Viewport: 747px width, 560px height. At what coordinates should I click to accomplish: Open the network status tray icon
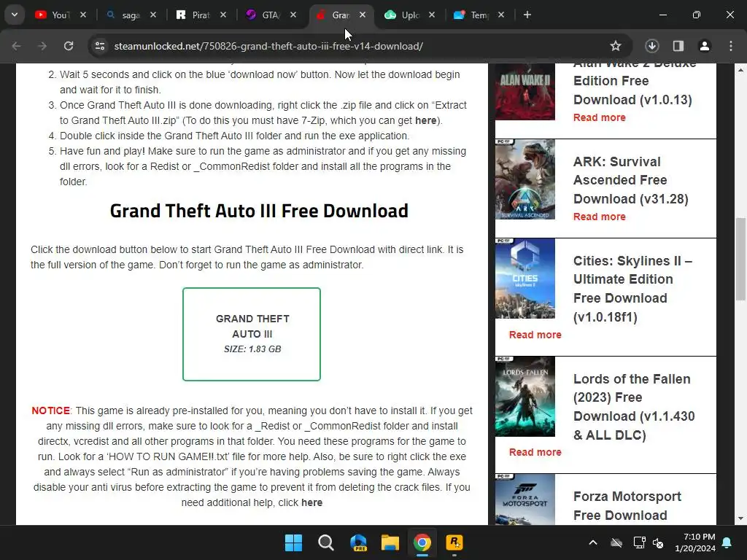[639, 542]
